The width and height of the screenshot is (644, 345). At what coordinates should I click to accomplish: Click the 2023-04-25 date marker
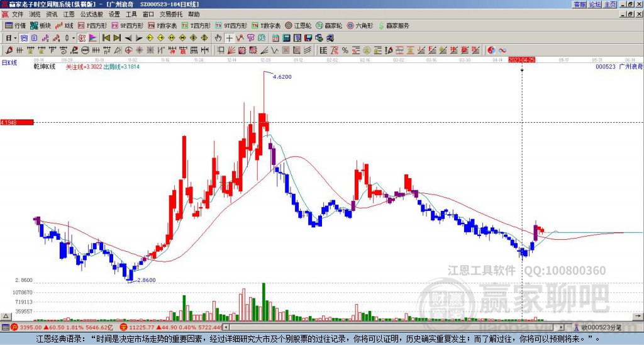click(522, 60)
